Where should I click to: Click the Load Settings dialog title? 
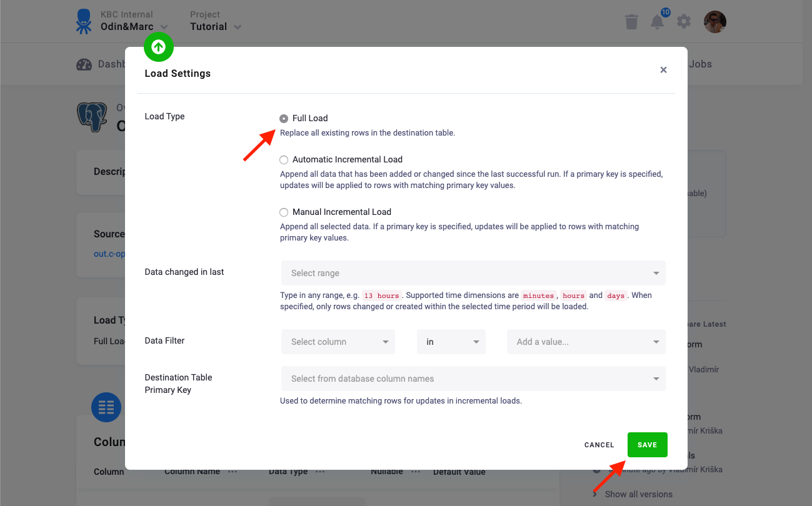(x=178, y=73)
